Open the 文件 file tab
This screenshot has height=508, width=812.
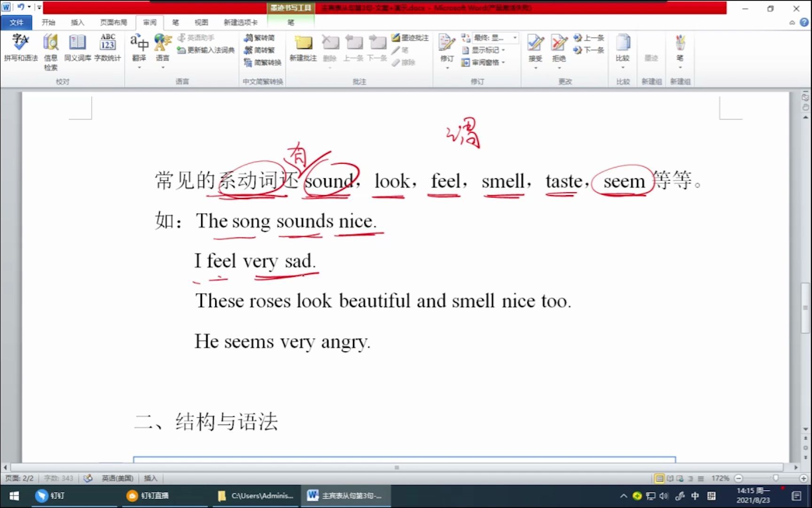click(x=16, y=22)
